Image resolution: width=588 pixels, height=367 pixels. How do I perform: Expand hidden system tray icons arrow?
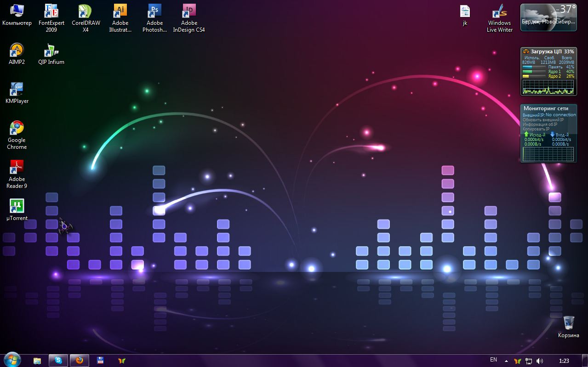click(506, 361)
